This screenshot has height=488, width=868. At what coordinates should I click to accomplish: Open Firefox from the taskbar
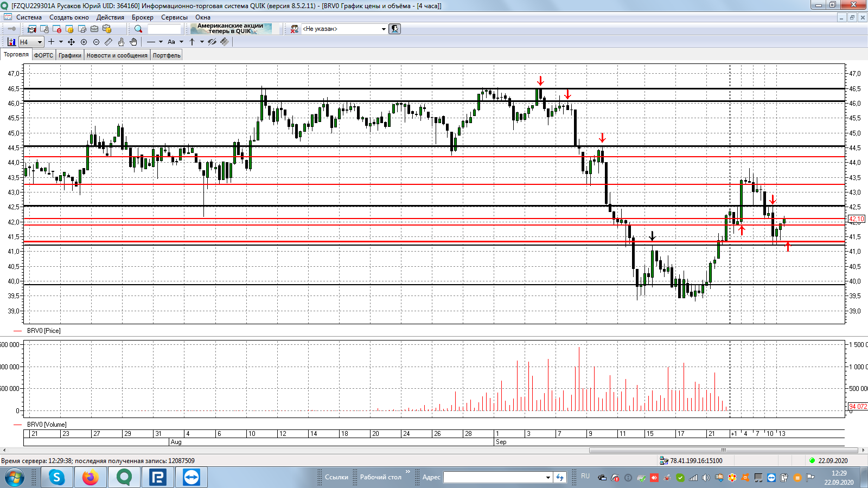91,478
